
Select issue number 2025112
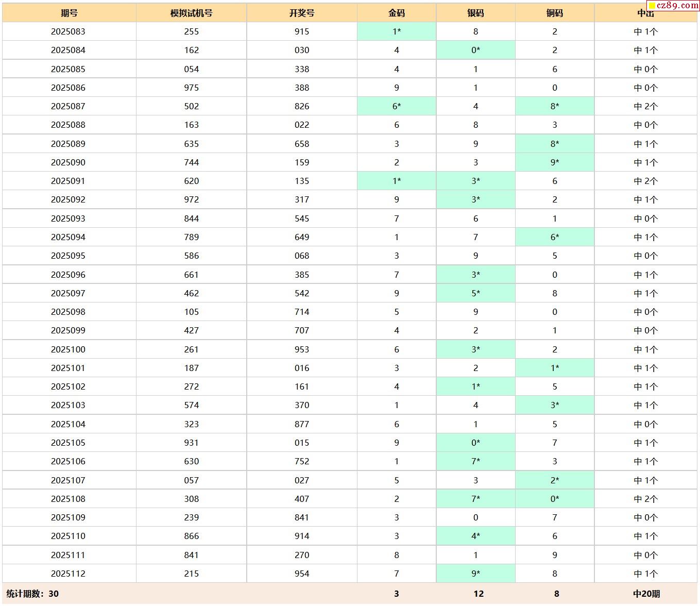[x=68, y=574]
